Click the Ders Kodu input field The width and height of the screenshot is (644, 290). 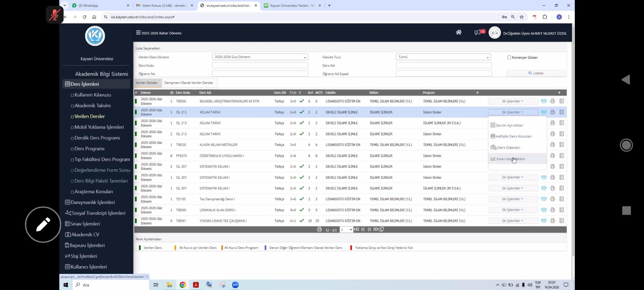pos(260,65)
